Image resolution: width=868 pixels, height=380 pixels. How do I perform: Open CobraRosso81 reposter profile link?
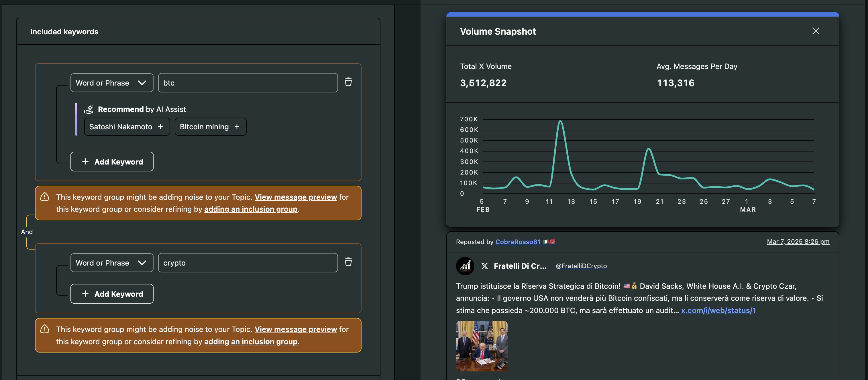tap(518, 242)
